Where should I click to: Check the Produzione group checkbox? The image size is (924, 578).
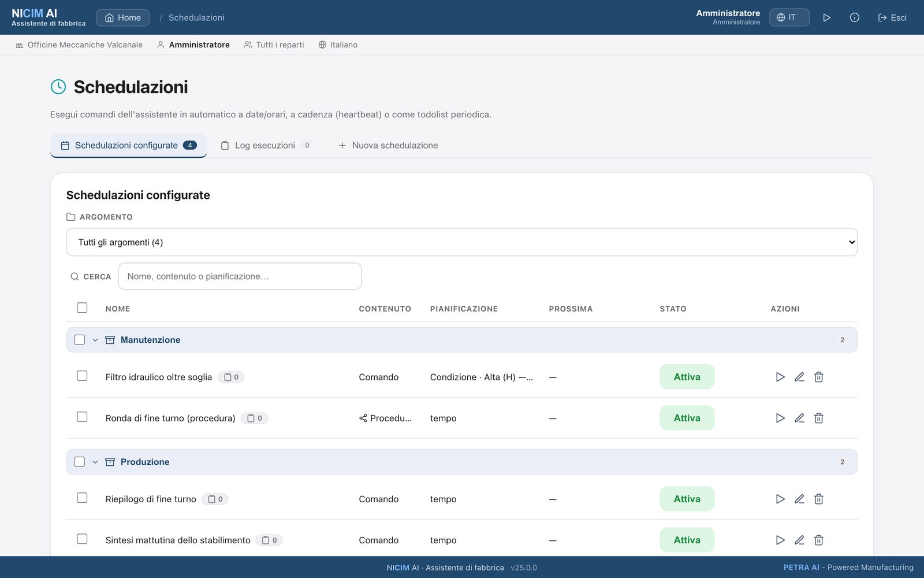click(x=80, y=462)
